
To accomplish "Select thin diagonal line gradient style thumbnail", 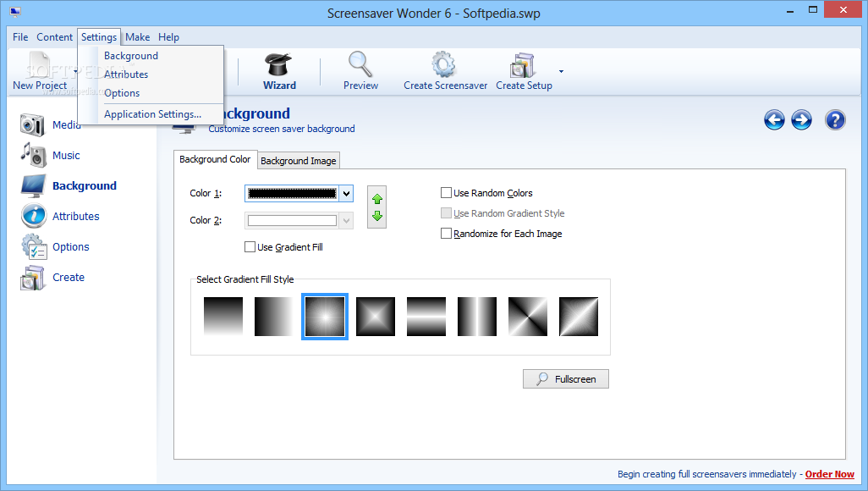I will click(579, 317).
